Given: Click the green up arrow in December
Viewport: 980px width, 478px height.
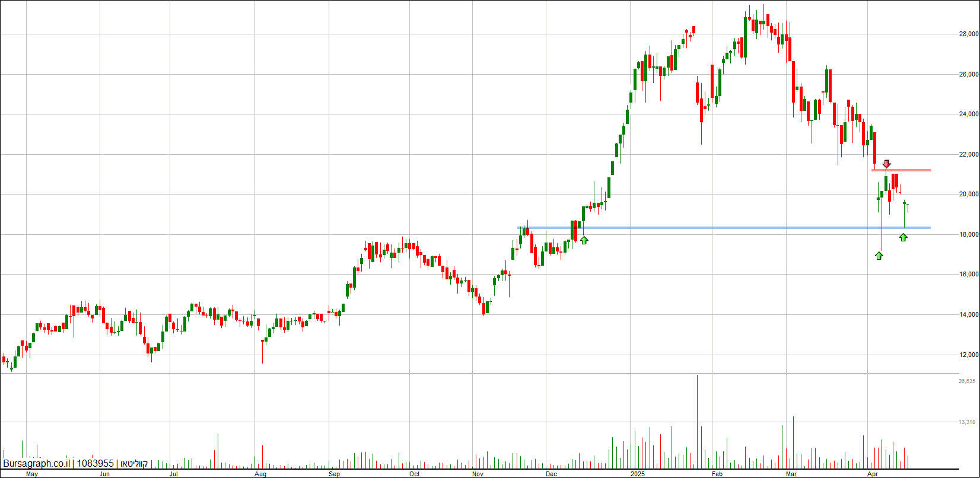Looking at the screenshot, I should (x=584, y=240).
